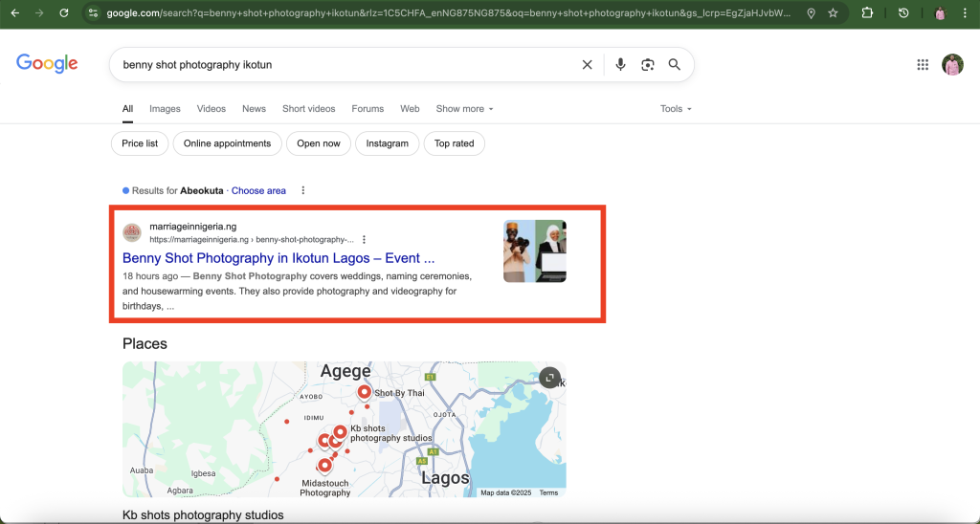Select Kb shots photography studios map pin
The height and width of the screenshot is (524, 980).
point(340,432)
